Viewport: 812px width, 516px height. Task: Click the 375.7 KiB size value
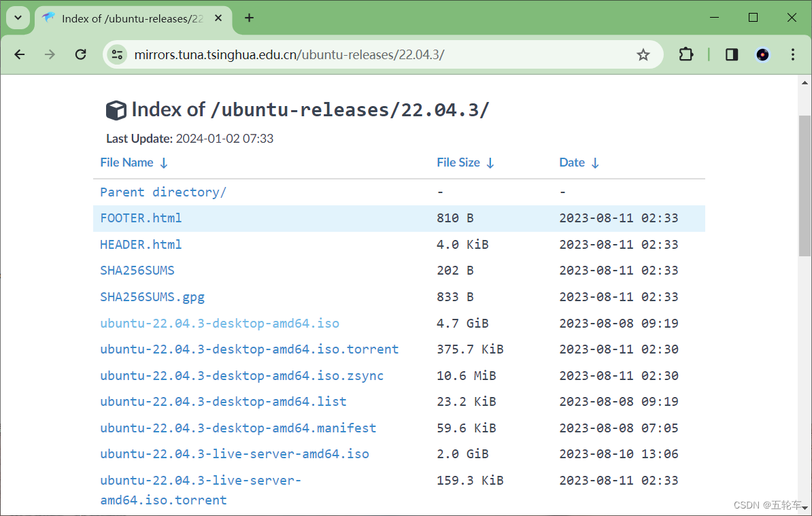tap(470, 349)
